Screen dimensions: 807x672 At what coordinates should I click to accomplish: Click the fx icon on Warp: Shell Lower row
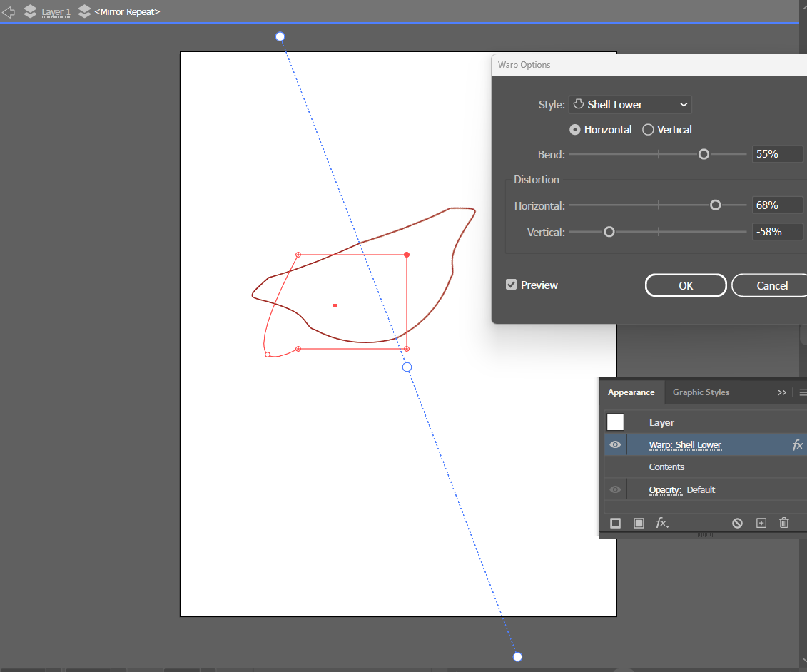pos(798,444)
